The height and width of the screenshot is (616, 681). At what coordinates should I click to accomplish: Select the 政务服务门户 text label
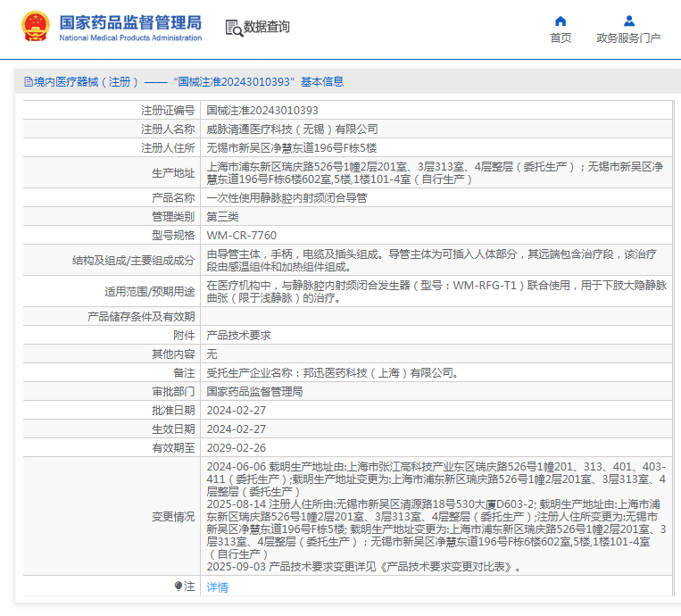point(628,37)
